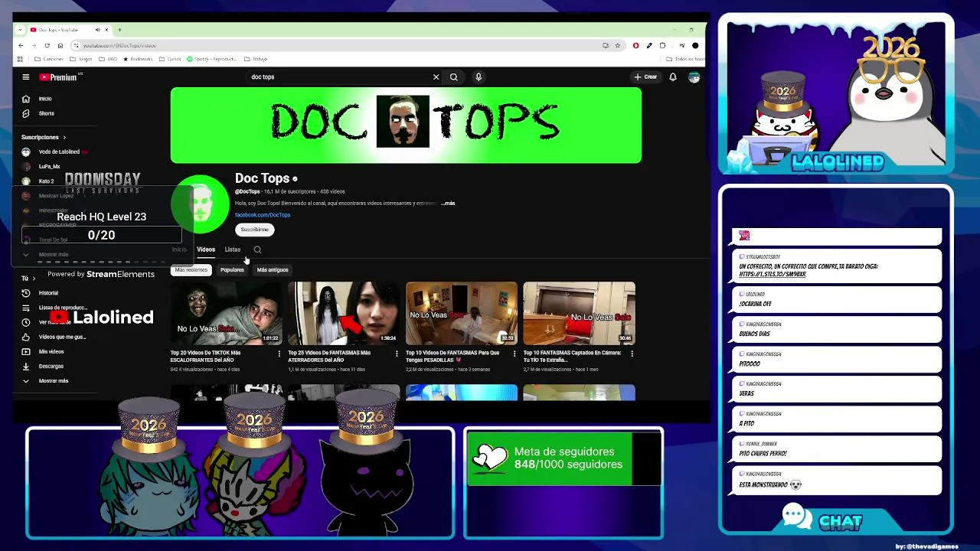Open Top 10 Videos De FANTASMAS Para Que Tengas PESADILLAS thumbnail
The height and width of the screenshot is (551, 980).
pyautogui.click(x=462, y=313)
